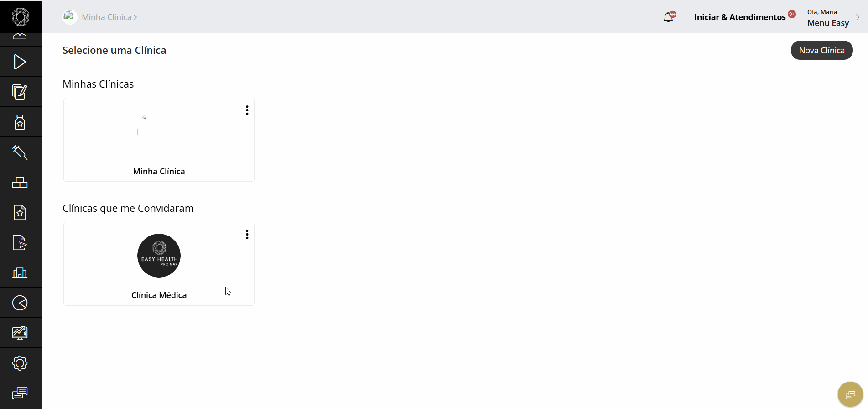Select the document send sidebar icon
The height and width of the screenshot is (409, 868).
[x=20, y=242]
